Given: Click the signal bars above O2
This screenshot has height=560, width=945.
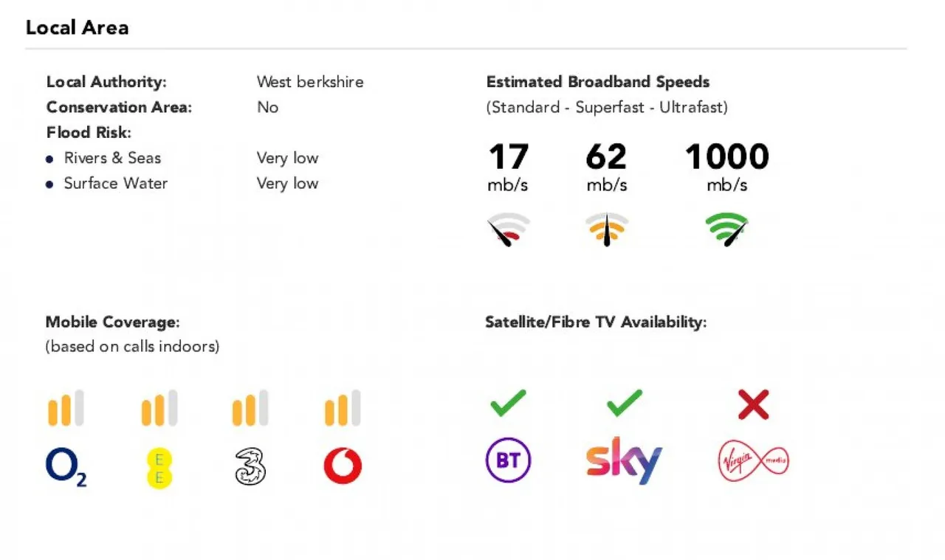Looking at the screenshot, I should [66, 408].
